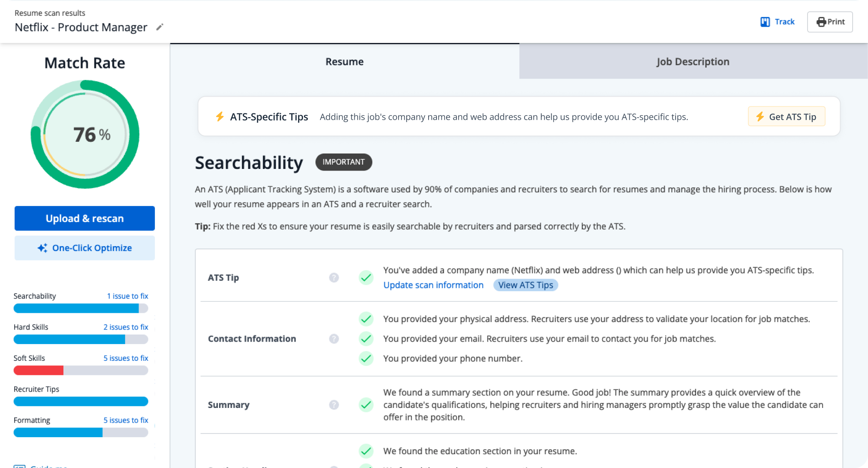Screen dimensions: 868x468
Task: Click the help icon next to ATS Tip
Action: coord(334,278)
